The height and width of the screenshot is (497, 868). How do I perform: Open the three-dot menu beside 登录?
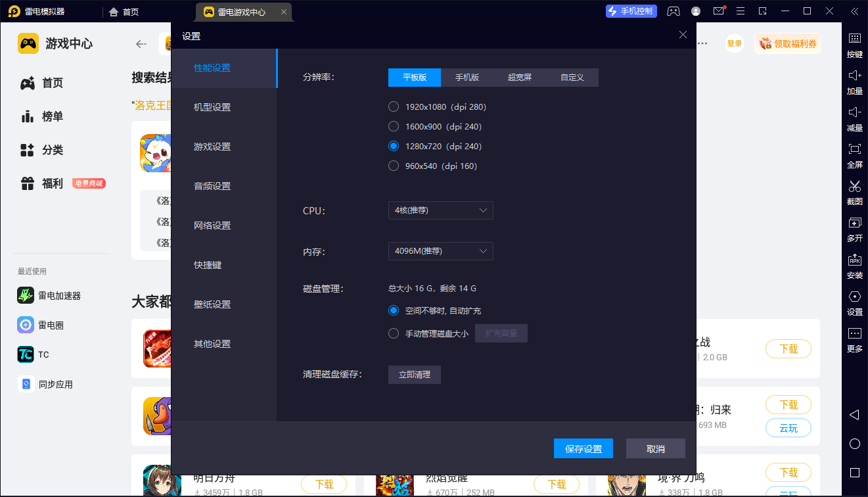coord(702,43)
